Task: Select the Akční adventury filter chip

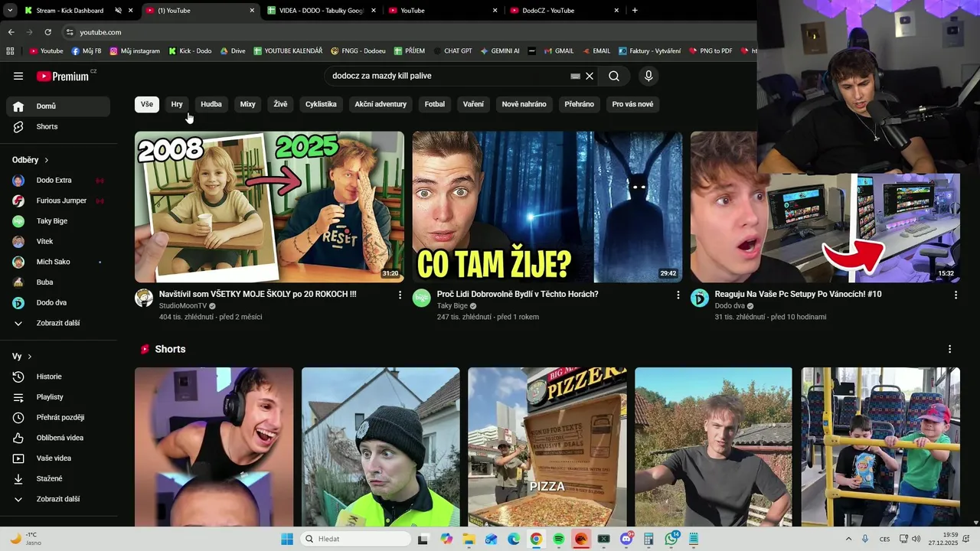Action: point(381,104)
